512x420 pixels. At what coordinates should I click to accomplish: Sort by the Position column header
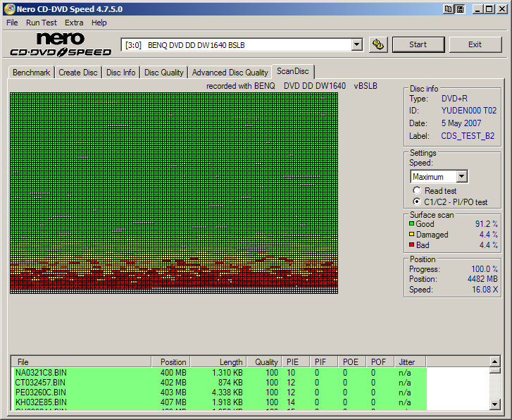point(170,362)
